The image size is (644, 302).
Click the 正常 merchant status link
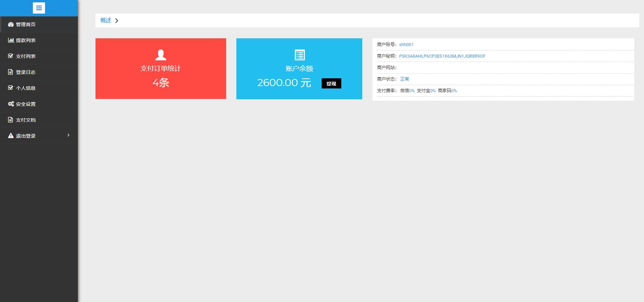(404, 79)
